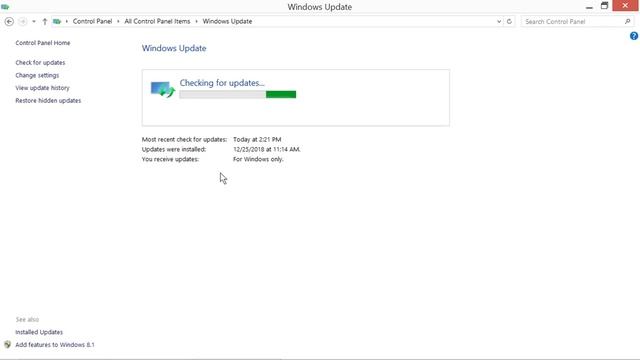Expand chevron after Control Panel breadcrumb
Screen dimensions: 640x360
click(118, 21)
